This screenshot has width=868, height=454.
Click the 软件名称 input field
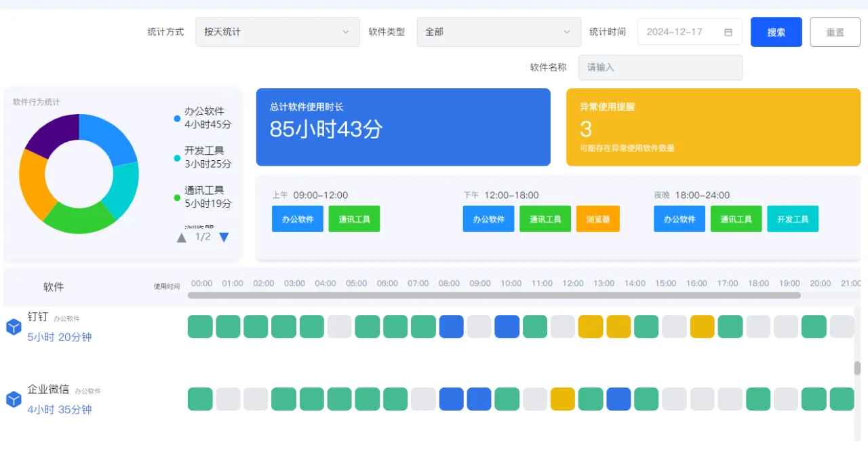[660, 67]
